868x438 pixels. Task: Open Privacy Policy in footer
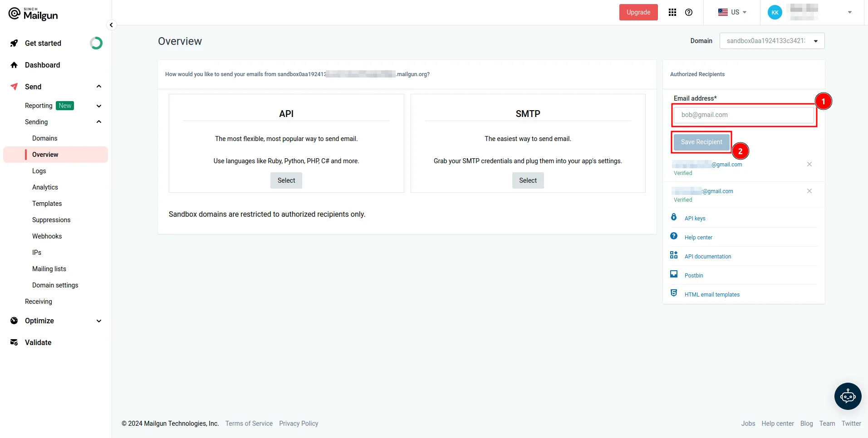pyautogui.click(x=299, y=423)
